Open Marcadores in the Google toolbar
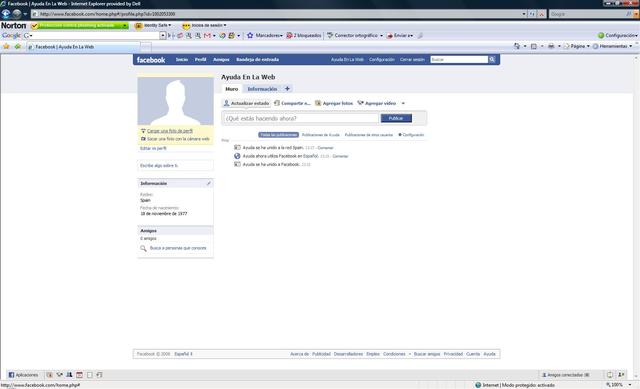 coord(265,36)
